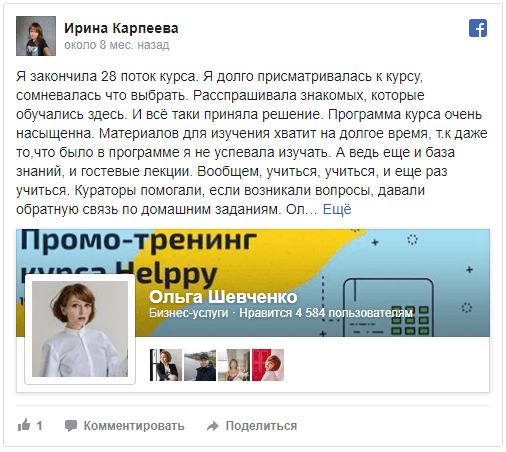The image size is (506, 452).
Task: Click the 'около 8 мес. назад' timestamp
Action: coord(117,45)
